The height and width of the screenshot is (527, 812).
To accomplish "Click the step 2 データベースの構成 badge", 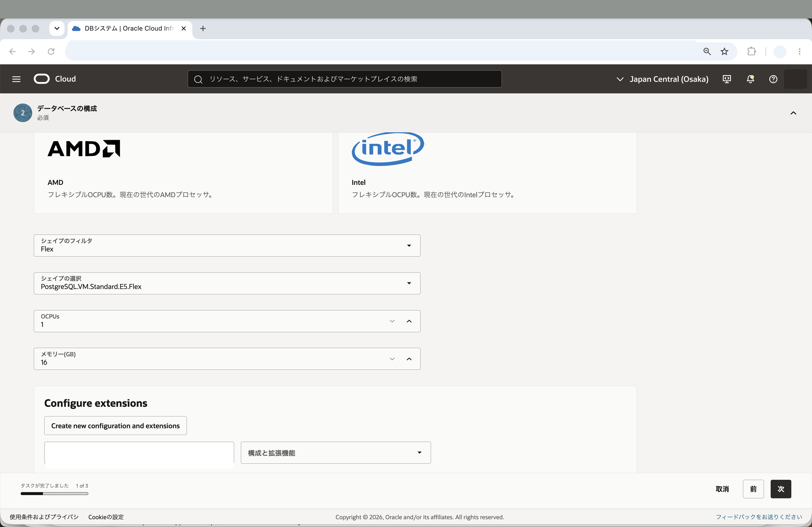I will (x=23, y=113).
